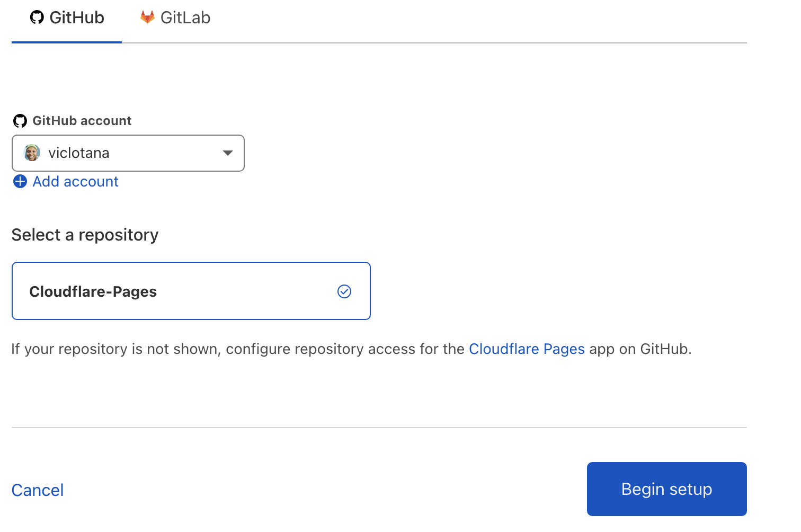This screenshot has height=532, width=801.
Task: Select the Cloudflare-Pages repository card
Action: [x=191, y=291]
